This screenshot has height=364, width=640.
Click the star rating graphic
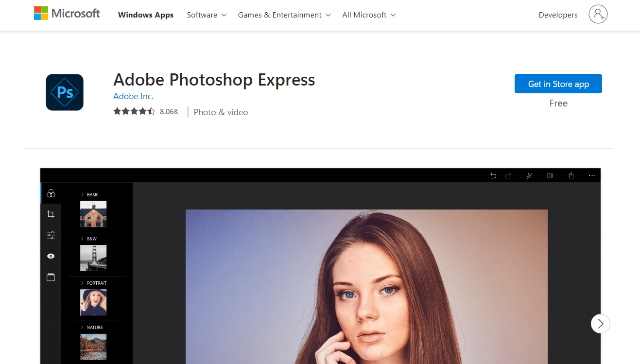pyautogui.click(x=134, y=112)
